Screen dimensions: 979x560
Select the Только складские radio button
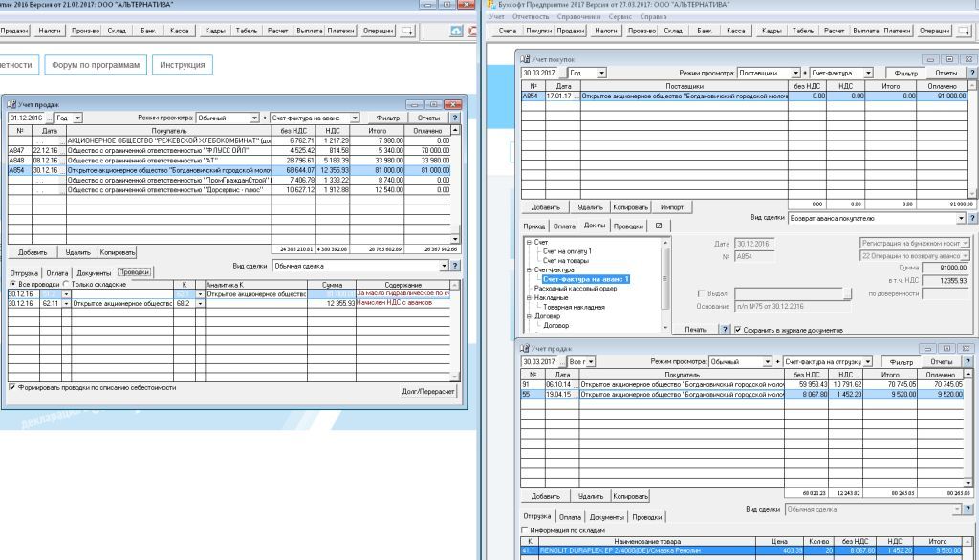tap(67, 285)
